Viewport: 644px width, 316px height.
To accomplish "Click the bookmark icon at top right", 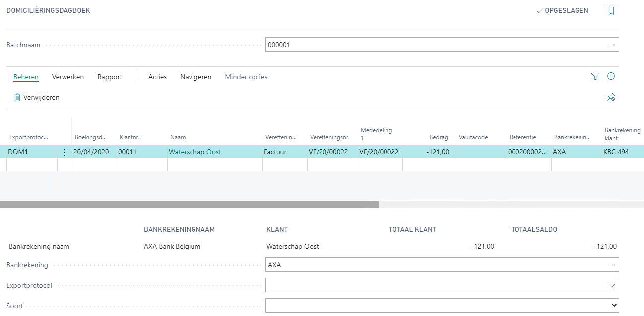I will [x=611, y=11].
